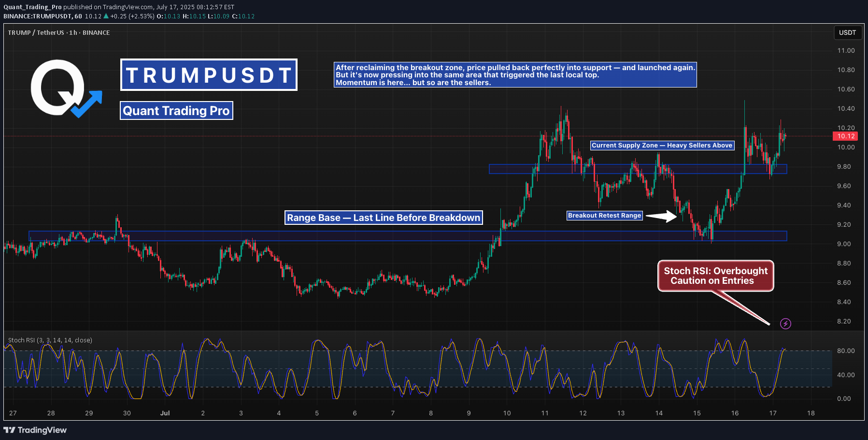Select the Range Base — Last Line Before Breakdown label

pyautogui.click(x=384, y=218)
